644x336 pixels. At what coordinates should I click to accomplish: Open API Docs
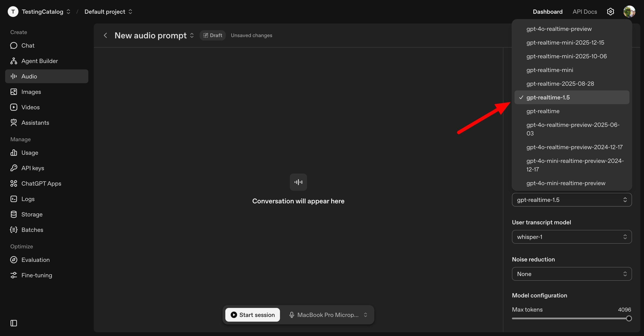[584, 12]
